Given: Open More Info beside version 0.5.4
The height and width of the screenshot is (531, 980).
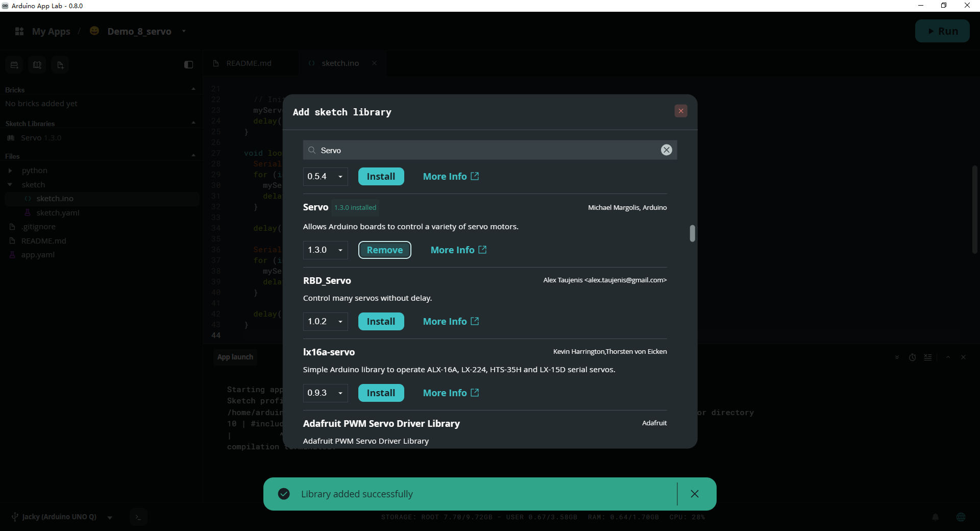Looking at the screenshot, I should pyautogui.click(x=451, y=176).
